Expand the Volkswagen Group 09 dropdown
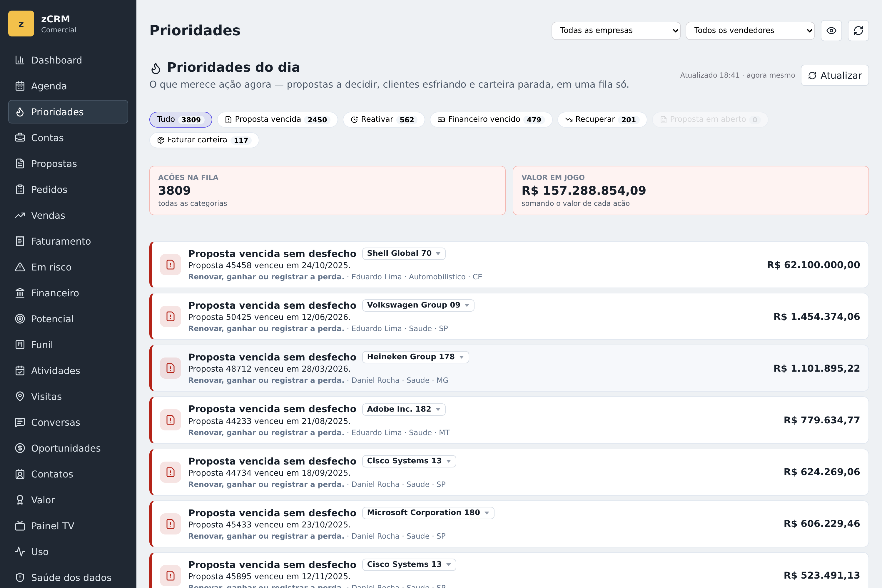882x588 pixels. (x=418, y=305)
